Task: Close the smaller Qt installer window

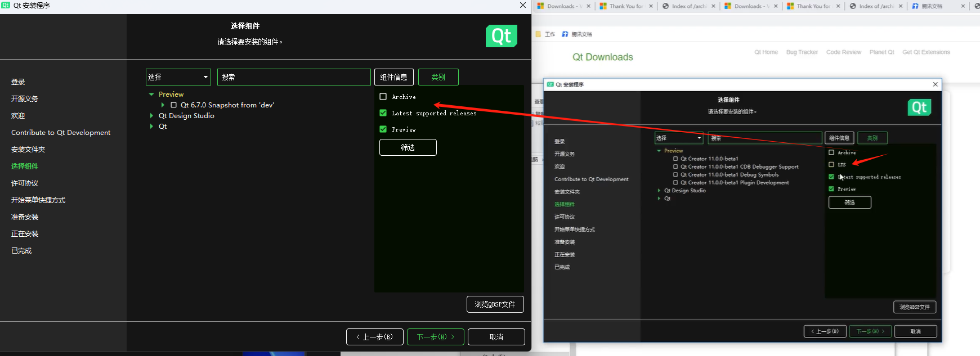Action: tap(936, 84)
